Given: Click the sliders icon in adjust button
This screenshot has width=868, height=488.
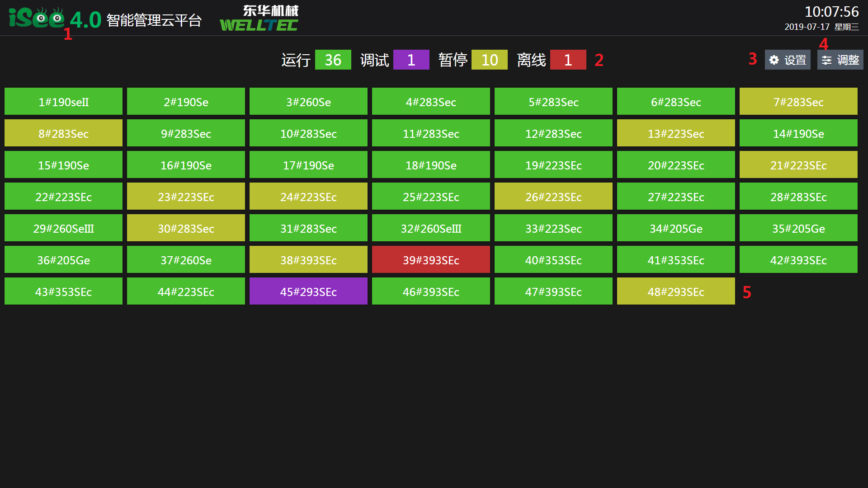Looking at the screenshot, I should coord(826,60).
